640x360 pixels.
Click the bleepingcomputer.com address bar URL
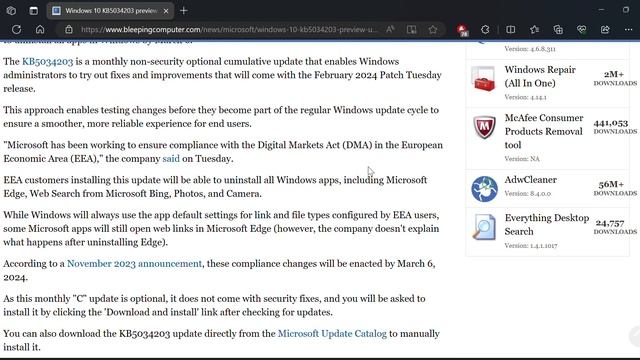(229, 29)
